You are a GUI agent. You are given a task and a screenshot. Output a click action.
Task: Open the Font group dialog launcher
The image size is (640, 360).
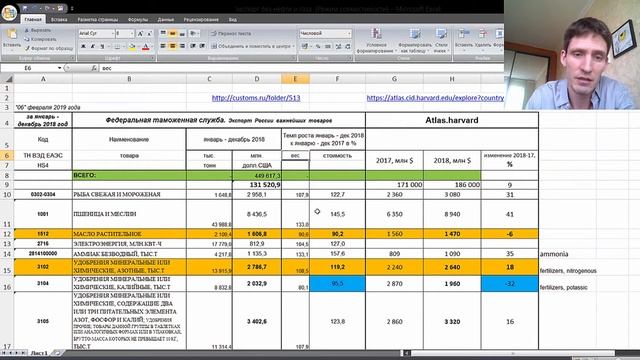tap(153, 58)
